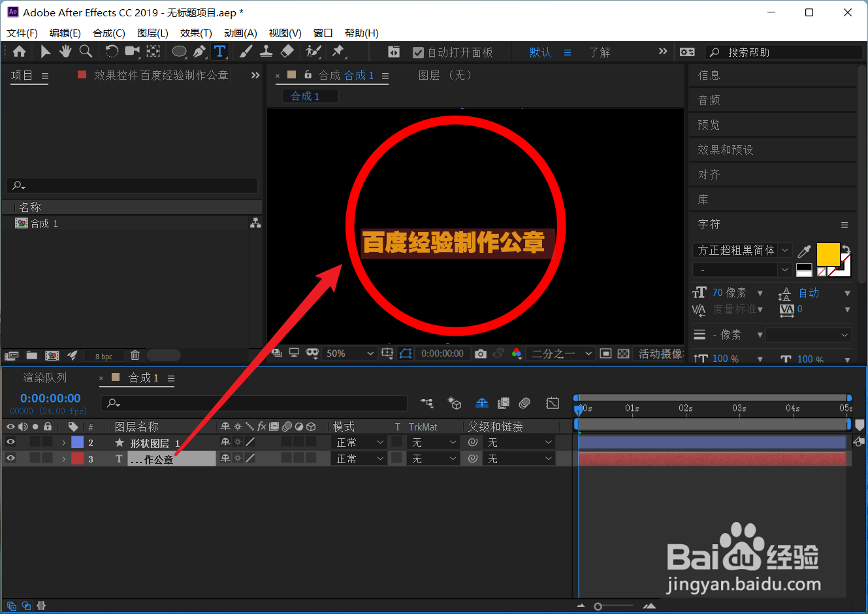Select the Hand tool
Screen dimensions: 868x614
(x=65, y=52)
